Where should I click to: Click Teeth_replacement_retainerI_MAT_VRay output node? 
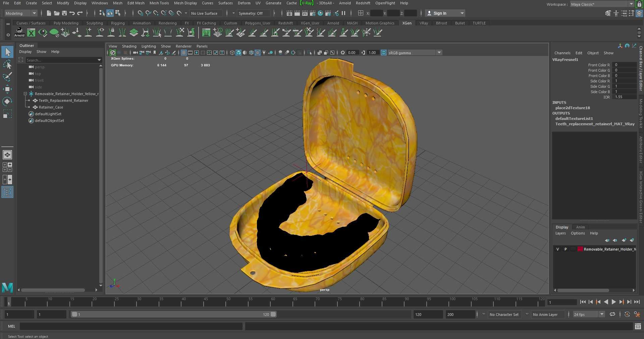point(595,124)
